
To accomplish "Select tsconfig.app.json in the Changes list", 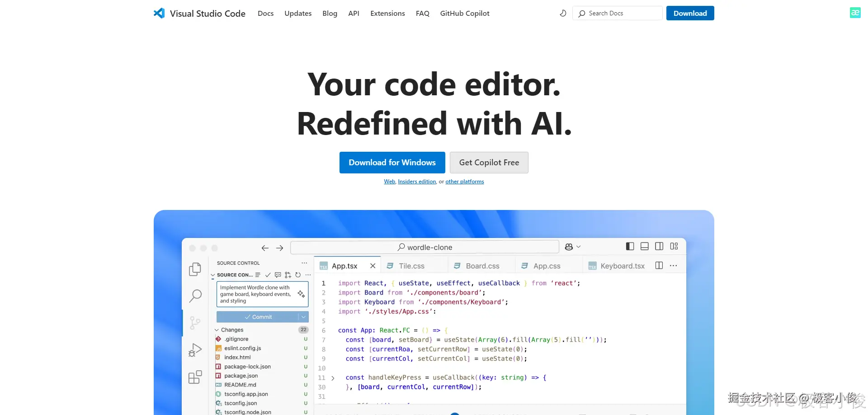I will (261, 394).
